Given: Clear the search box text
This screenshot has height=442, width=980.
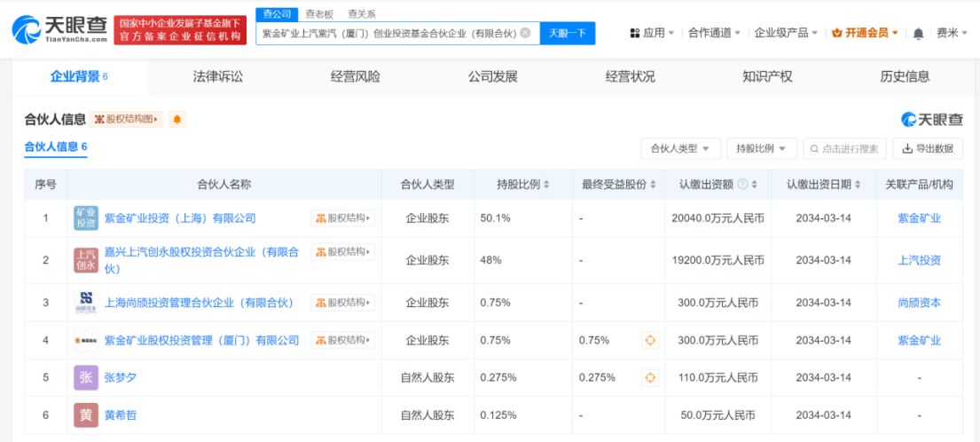Looking at the screenshot, I should pyautogui.click(x=525, y=33).
